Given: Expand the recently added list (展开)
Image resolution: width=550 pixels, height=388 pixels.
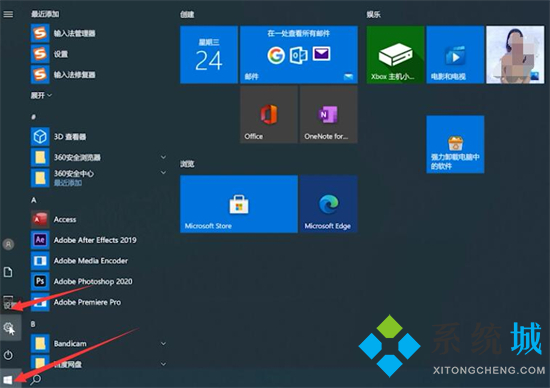Looking at the screenshot, I should pyautogui.click(x=41, y=95).
